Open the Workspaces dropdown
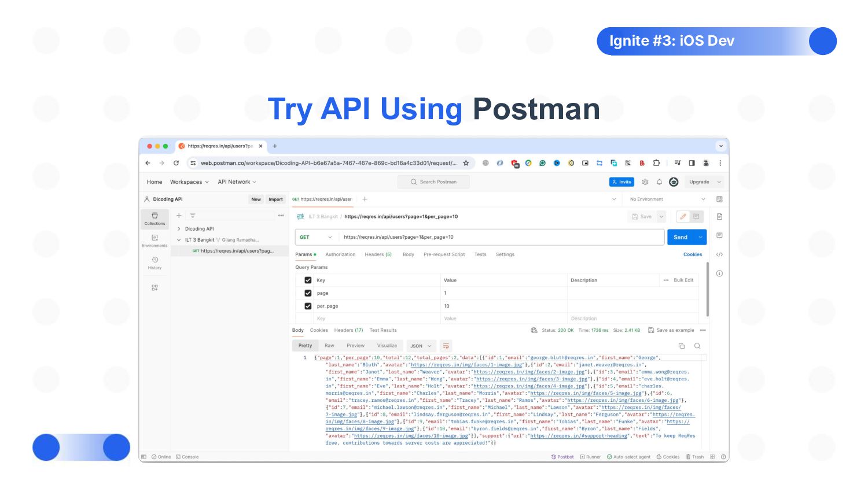This screenshot has height=488, width=868. coord(189,182)
